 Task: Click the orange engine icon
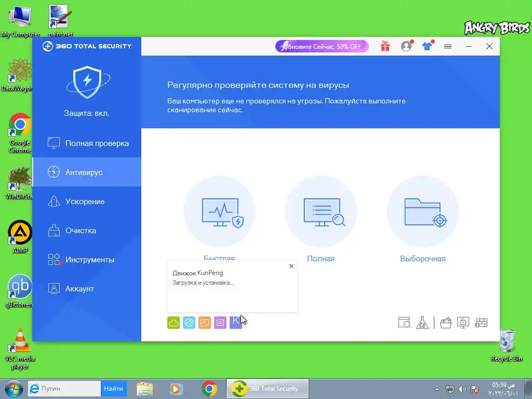click(205, 323)
